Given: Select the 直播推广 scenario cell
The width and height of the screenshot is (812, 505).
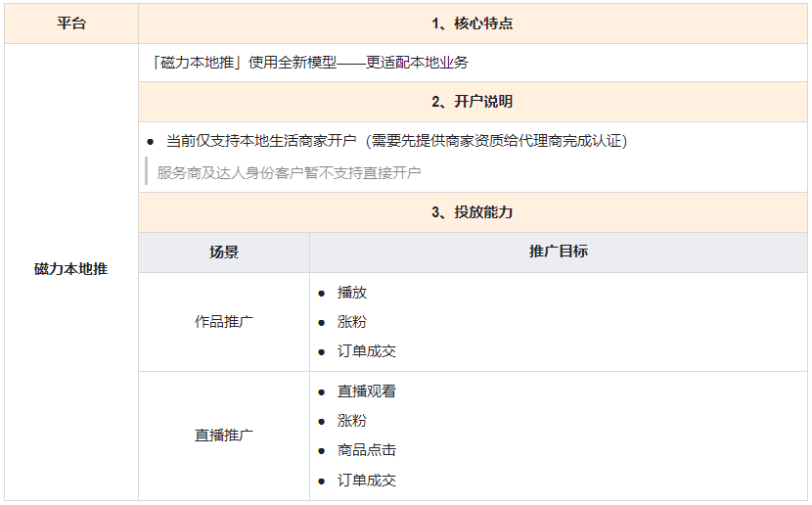Looking at the screenshot, I should (224, 436).
